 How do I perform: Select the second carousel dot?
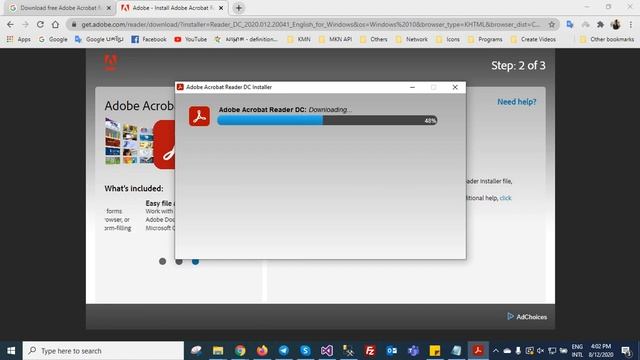tap(179, 261)
